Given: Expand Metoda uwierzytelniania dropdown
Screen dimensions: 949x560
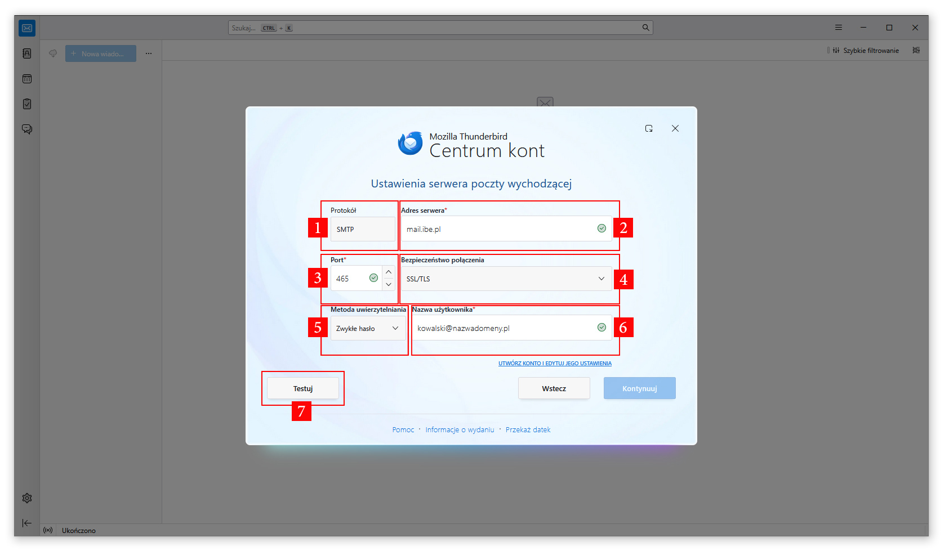Looking at the screenshot, I should tap(368, 328).
